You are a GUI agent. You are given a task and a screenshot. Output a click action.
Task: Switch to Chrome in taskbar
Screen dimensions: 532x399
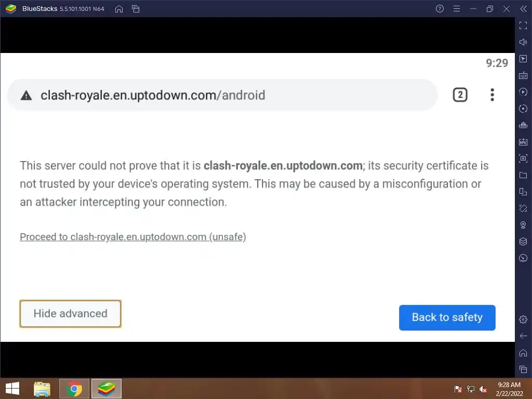tap(74, 389)
